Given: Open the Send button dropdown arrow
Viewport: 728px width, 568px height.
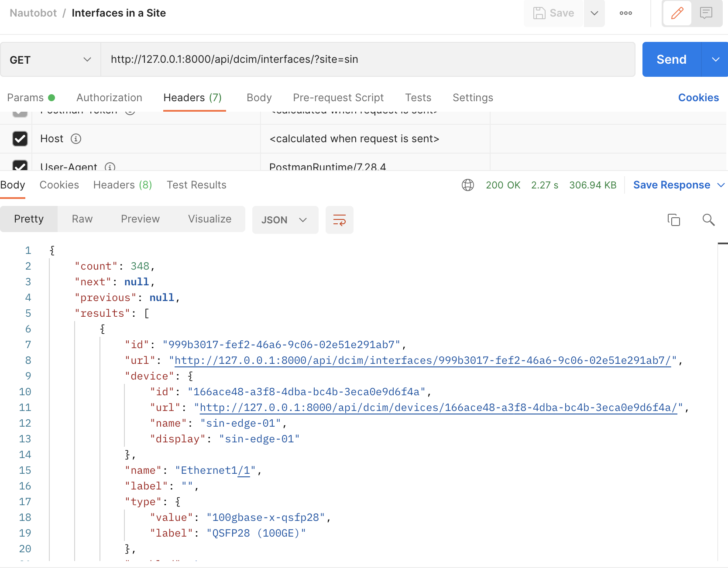Looking at the screenshot, I should pyautogui.click(x=715, y=60).
